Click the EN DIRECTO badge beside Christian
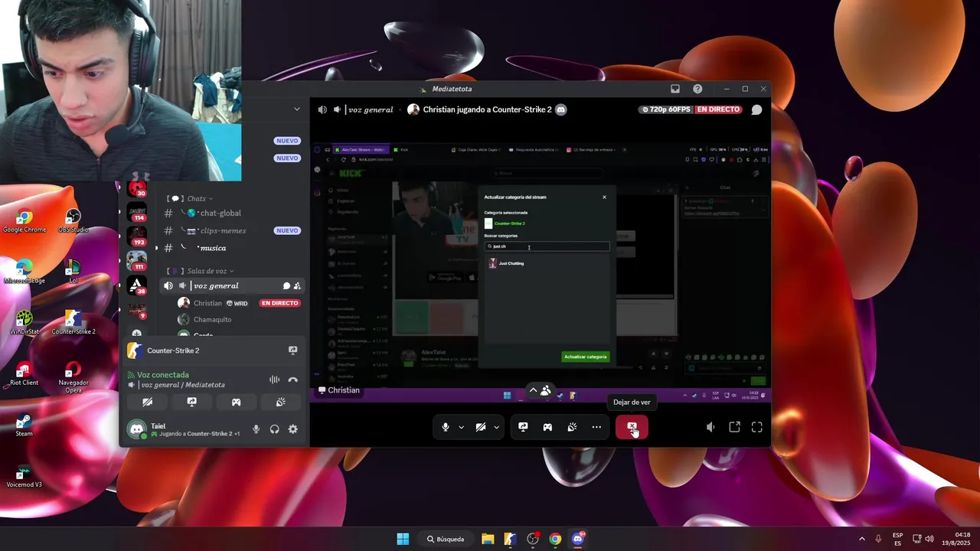 pos(279,303)
